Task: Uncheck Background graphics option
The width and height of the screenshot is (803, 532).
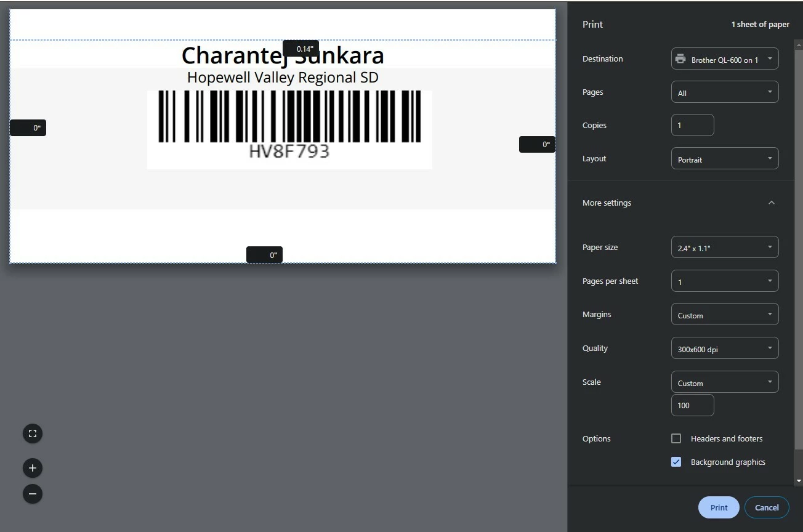Action: tap(676, 462)
